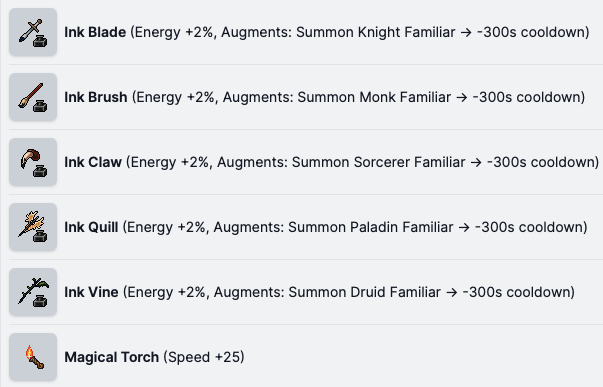
Task: Click the Ink Claw bold title
Action: click(93, 162)
